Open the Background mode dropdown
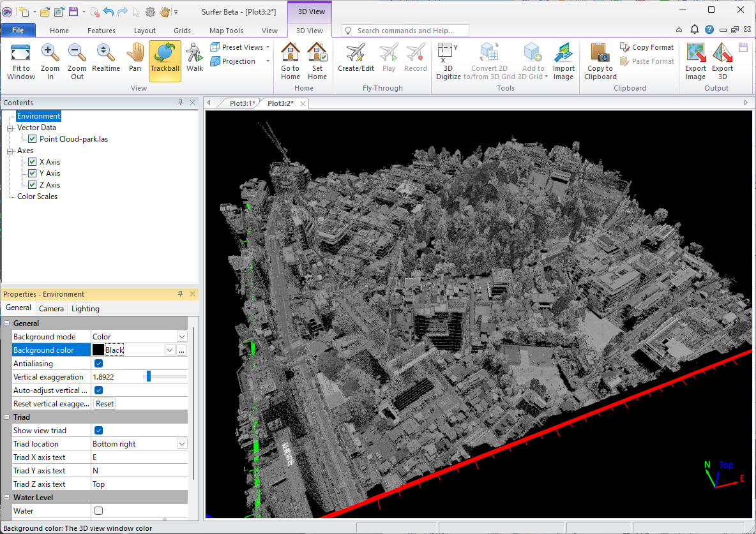The height and width of the screenshot is (534, 756). pos(182,337)
